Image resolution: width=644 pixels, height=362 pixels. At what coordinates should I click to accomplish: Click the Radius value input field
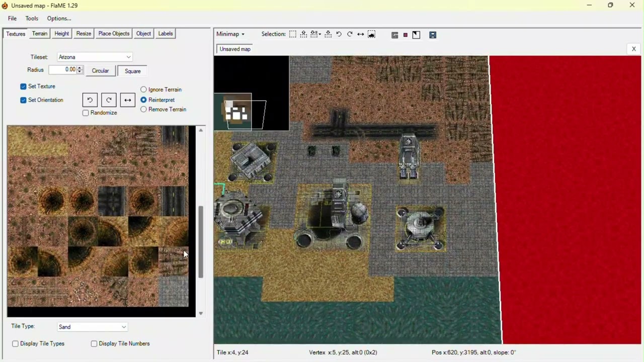pos(62,70)
